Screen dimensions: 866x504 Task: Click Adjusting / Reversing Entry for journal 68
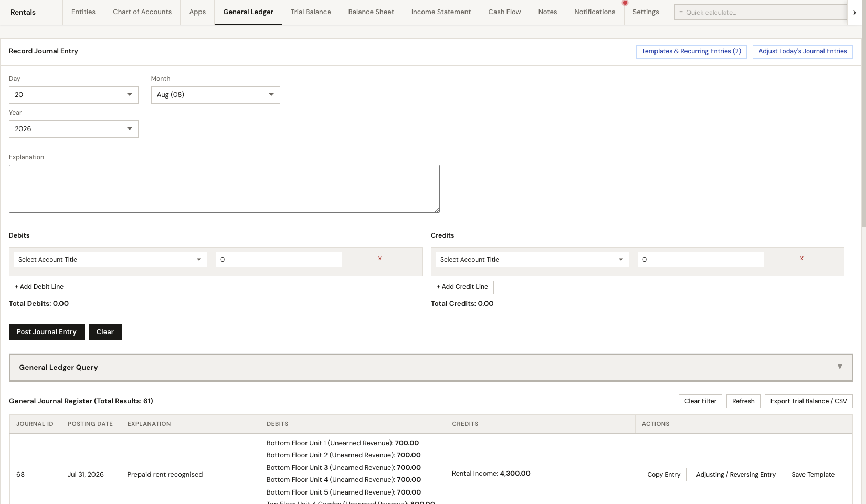(736, 475)
